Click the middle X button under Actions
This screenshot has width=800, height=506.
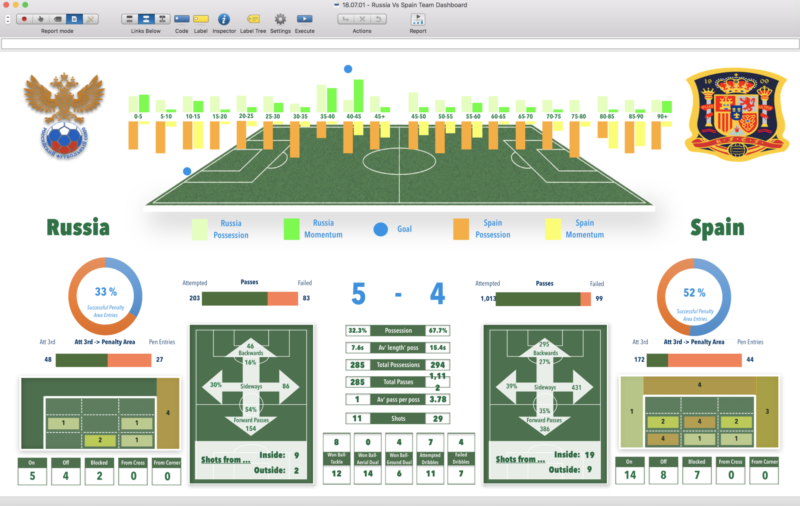coord(361,19)
